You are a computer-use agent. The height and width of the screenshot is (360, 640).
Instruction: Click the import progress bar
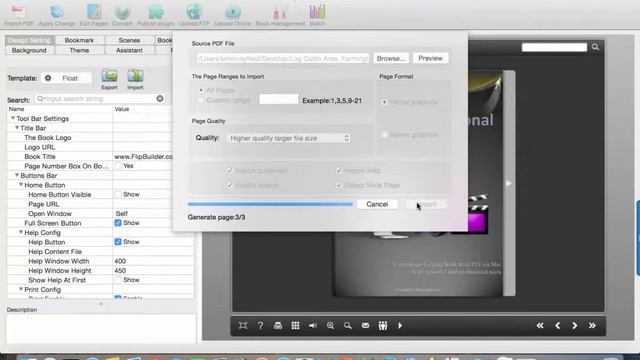coord(270,204)
